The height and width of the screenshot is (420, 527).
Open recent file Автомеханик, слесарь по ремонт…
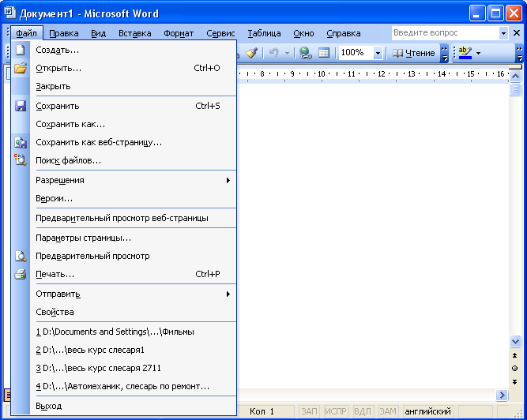124,386
